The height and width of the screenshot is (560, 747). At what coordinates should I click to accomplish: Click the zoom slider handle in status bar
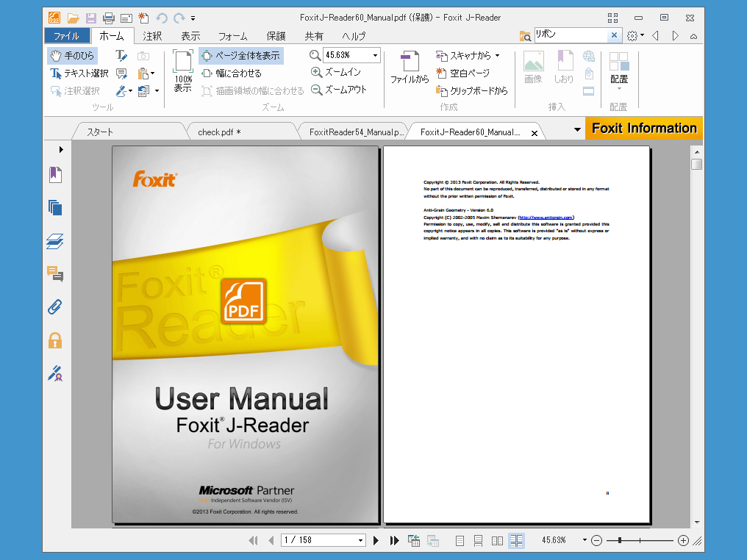pyautogui.click(x=619, y=540)
